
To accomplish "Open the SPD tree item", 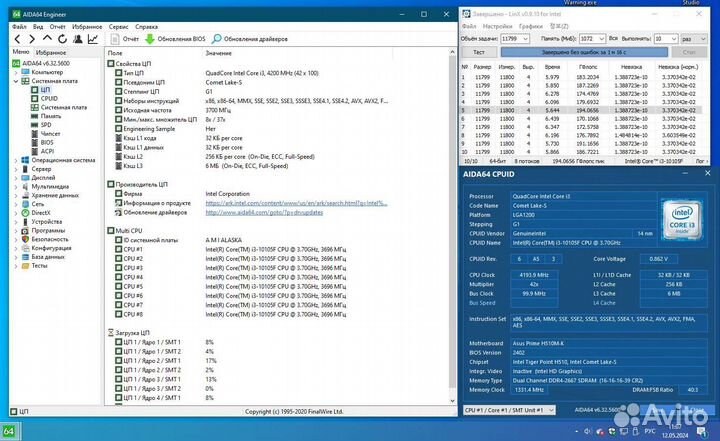I will tap(46, 124).
